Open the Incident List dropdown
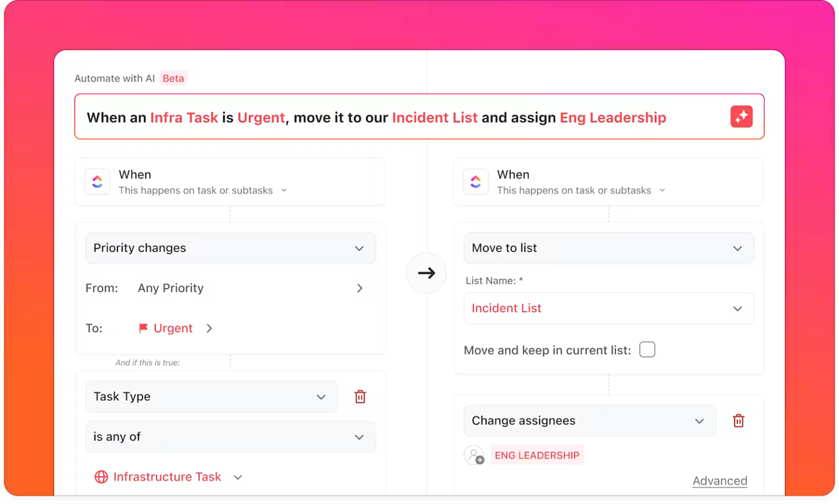This screenshot has width=839, height=504. (608, 308)
